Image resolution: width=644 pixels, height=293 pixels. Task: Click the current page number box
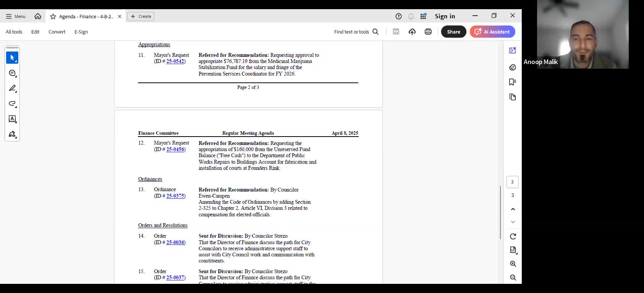(512, 182)
